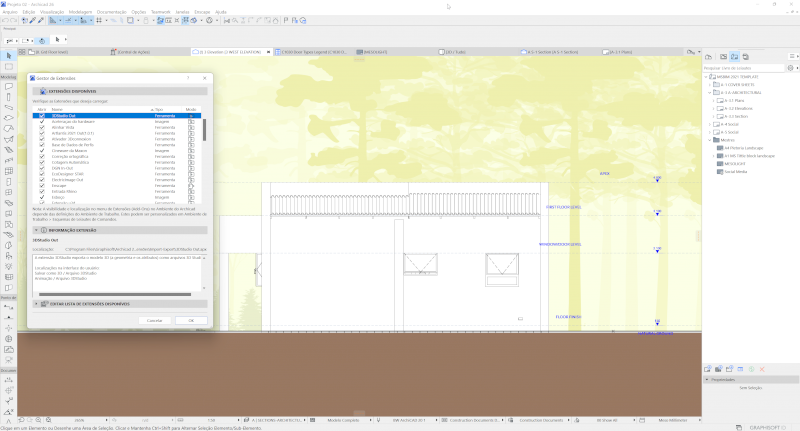Select the Arrow selection tool in toolbox
The height and width of the screenshot is (431, 800).
[x=8, y=54]
